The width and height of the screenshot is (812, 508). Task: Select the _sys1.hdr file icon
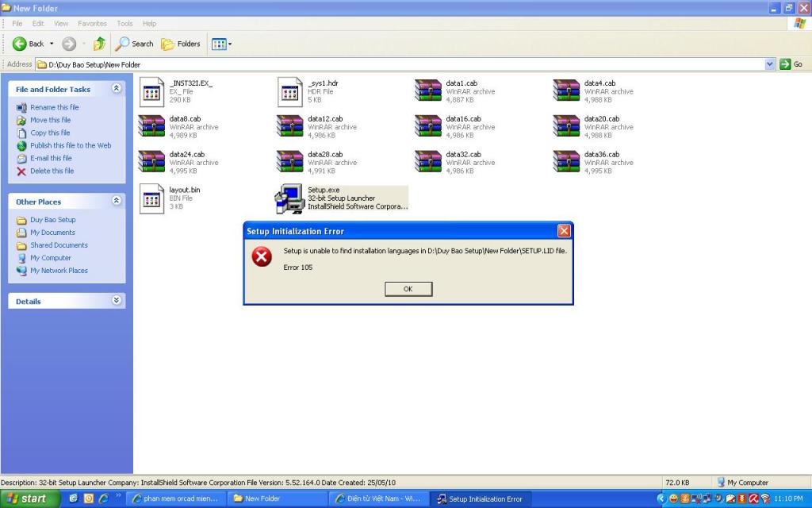pos(290,92)
